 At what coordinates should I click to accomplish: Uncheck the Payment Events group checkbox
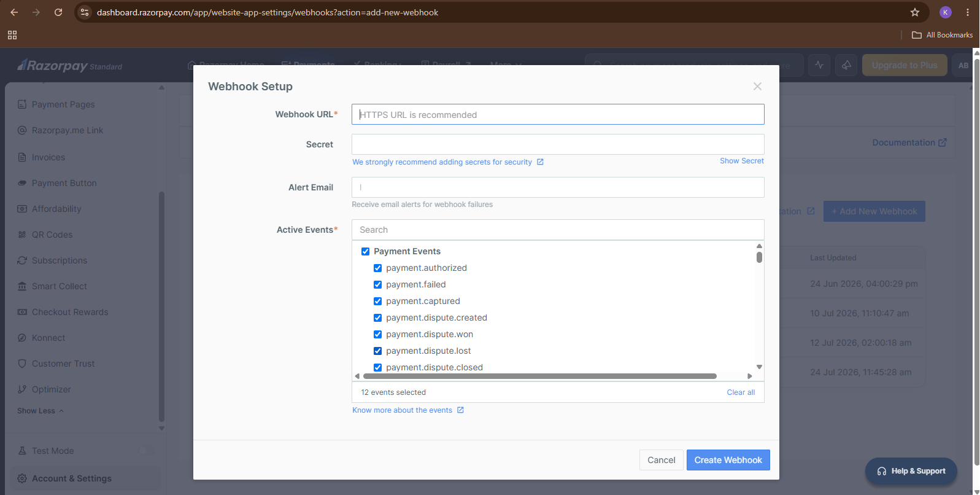pos(365,251)
